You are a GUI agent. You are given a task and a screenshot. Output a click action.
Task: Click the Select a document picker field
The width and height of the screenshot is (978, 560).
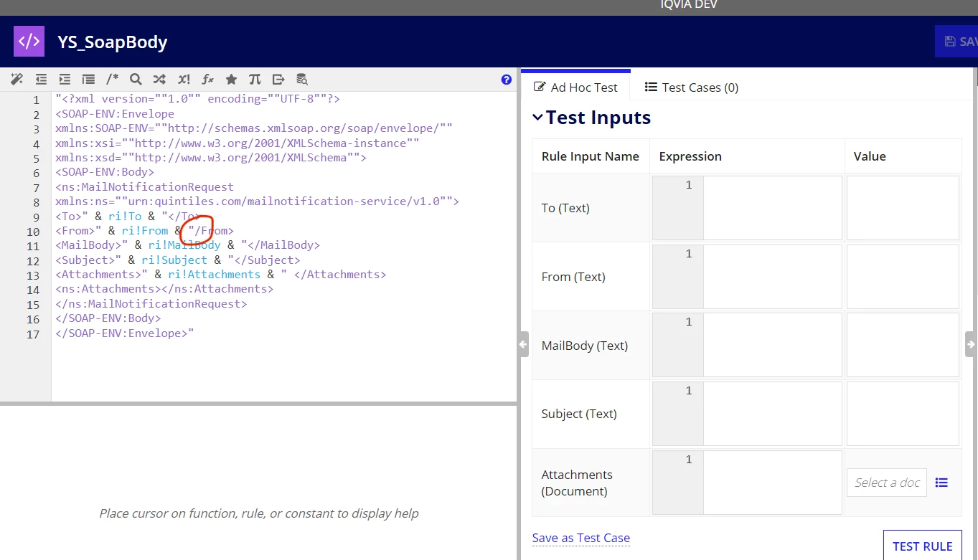click(887, 483)
